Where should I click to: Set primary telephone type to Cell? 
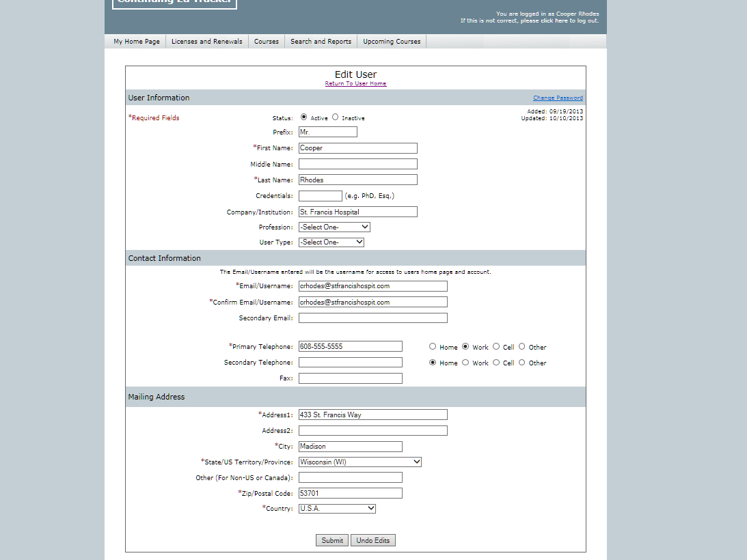click(496, 346)
